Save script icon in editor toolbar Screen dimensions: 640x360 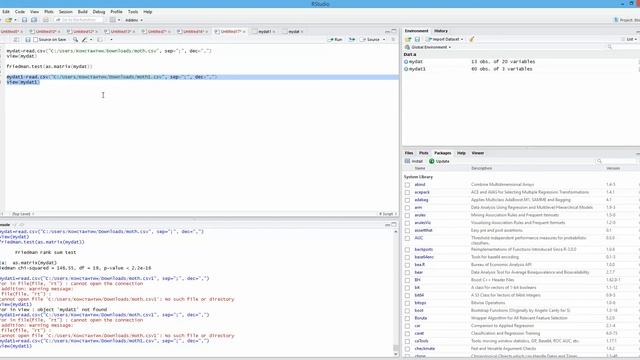point(28,40)
